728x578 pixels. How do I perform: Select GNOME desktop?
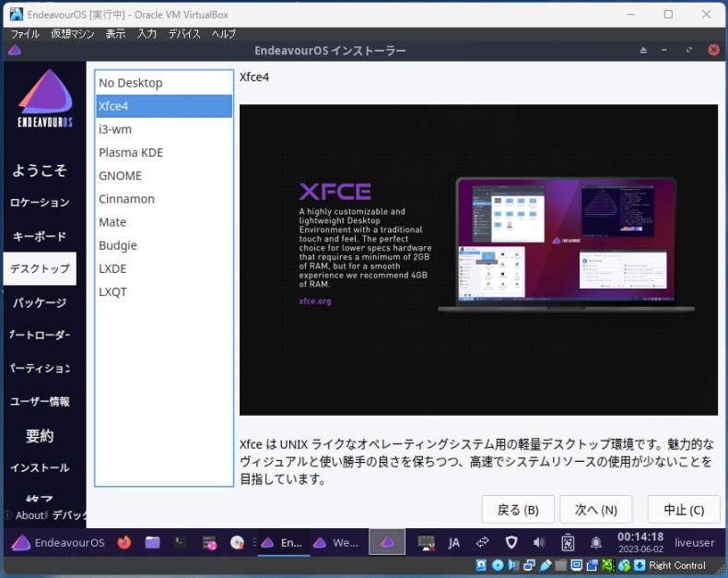coord(164,176)
